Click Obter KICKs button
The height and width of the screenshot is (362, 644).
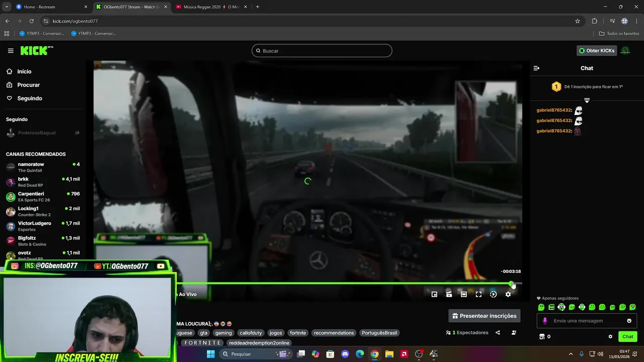[x=597, y=51]
